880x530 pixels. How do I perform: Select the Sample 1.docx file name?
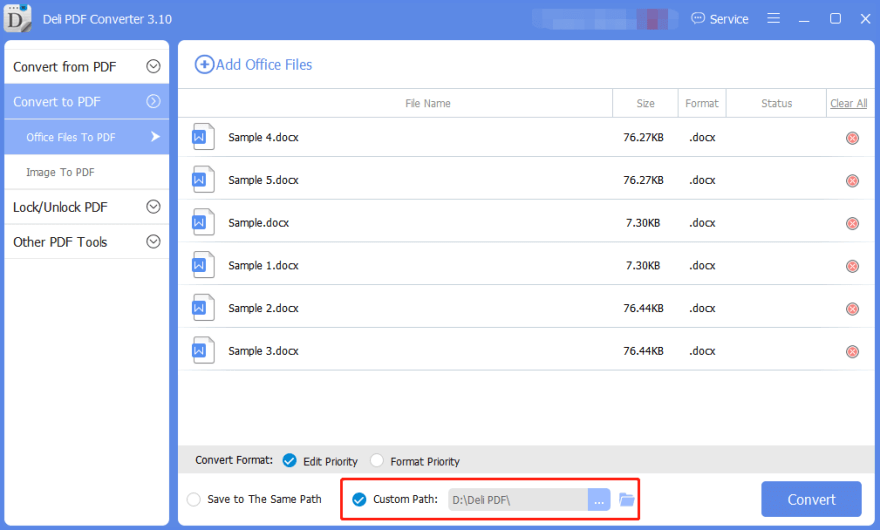(x=263, y=266)
